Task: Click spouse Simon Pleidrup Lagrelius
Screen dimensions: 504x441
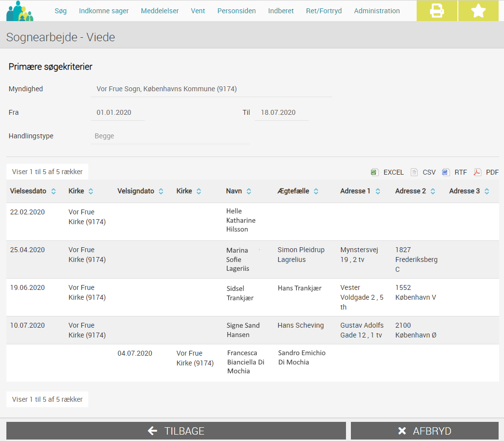Action: point(301,255)
